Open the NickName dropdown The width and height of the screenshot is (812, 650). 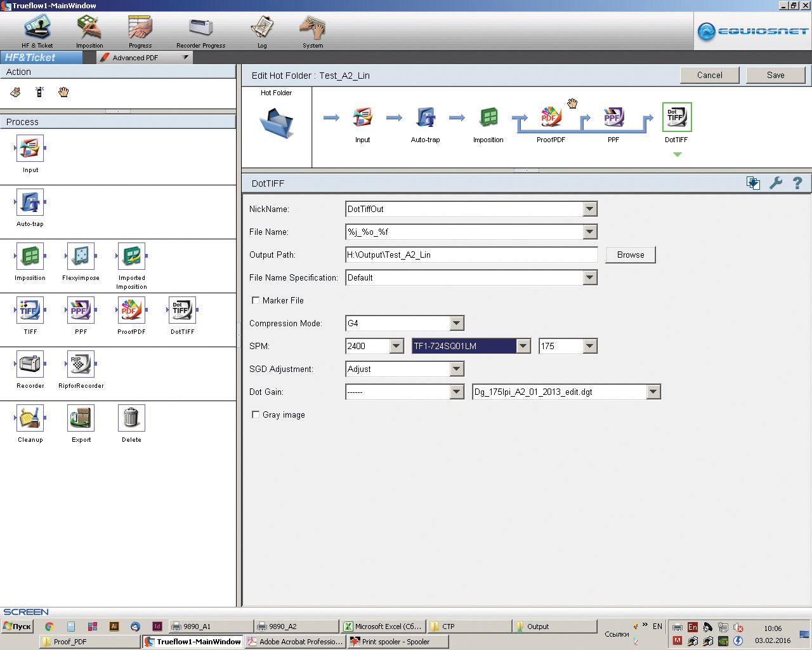click(x=590, y=209)
